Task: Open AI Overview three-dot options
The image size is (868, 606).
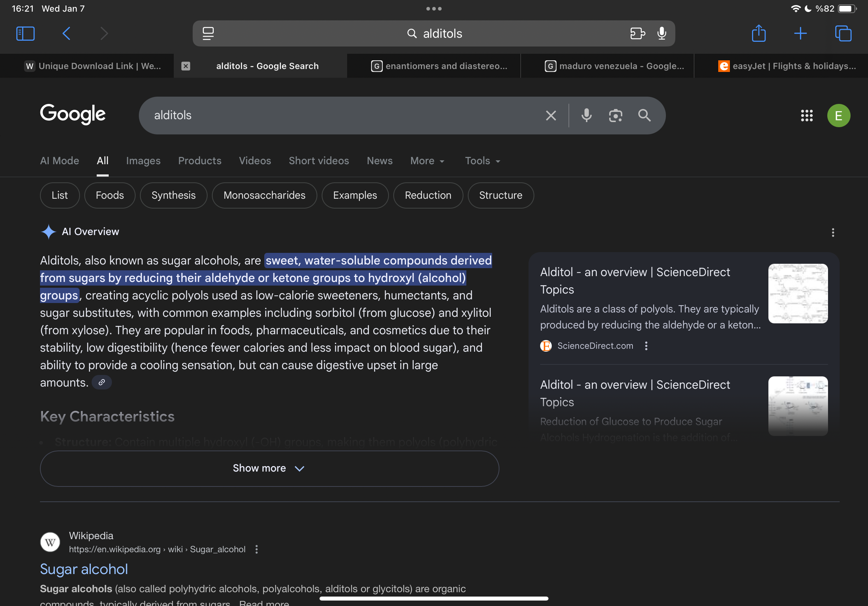Action: [x=832, y=233]
